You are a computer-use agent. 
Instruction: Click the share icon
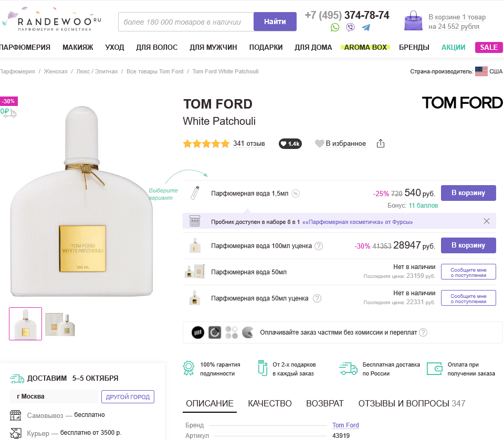tap(381, 144)
